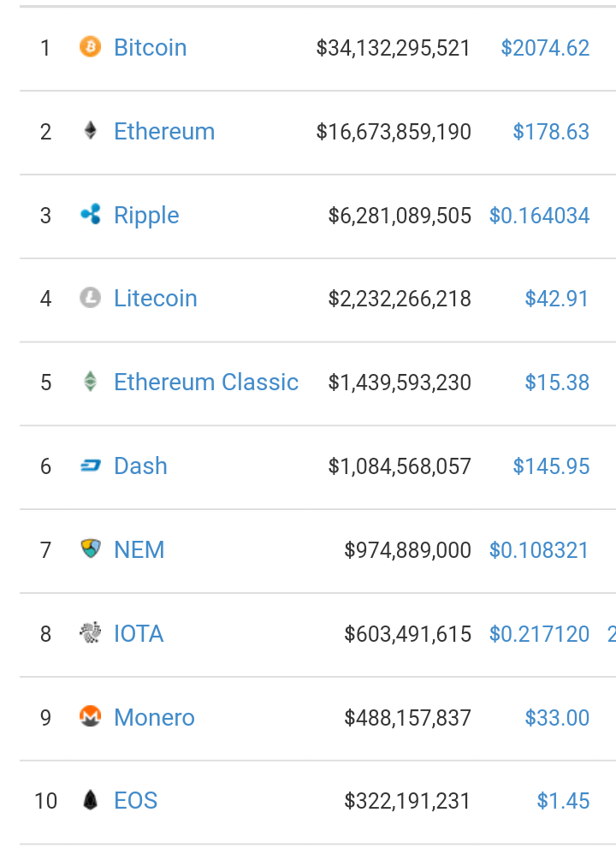Open EOS price $1.45 link
This screenshot has width=616, height=854.
coord(563,801)
